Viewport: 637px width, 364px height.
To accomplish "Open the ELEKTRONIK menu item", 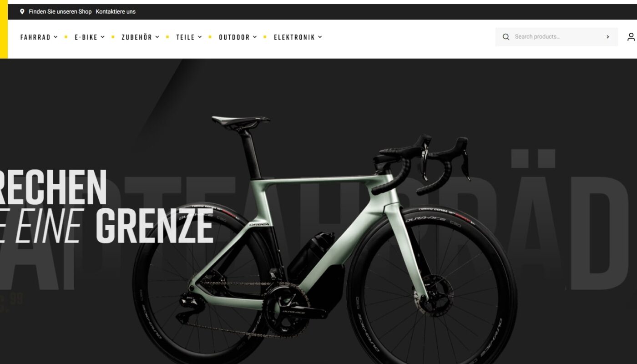I will click(294, 37).
